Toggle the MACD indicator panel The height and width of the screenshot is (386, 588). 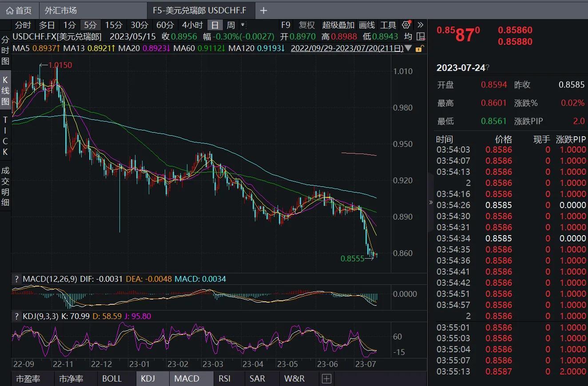[187, 378]
